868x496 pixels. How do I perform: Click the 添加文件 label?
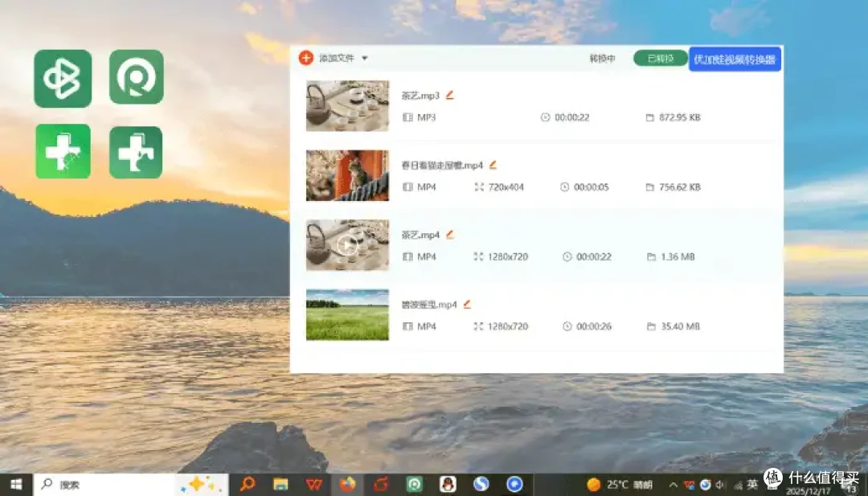pos(337,58)
